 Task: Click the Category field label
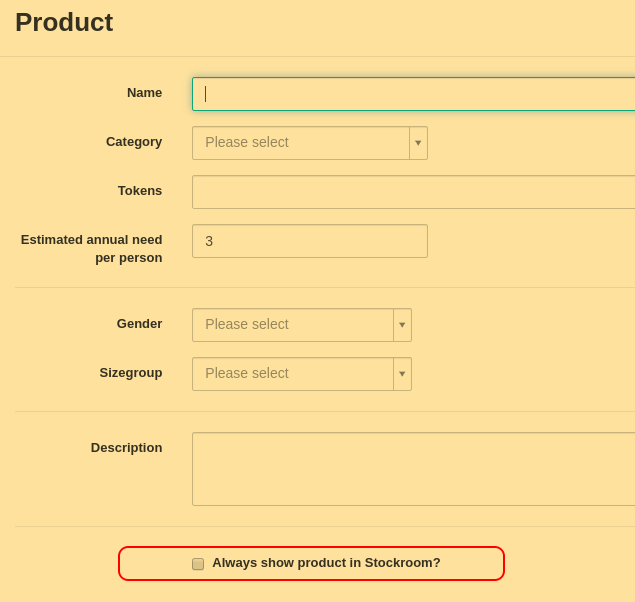(134, 142)
